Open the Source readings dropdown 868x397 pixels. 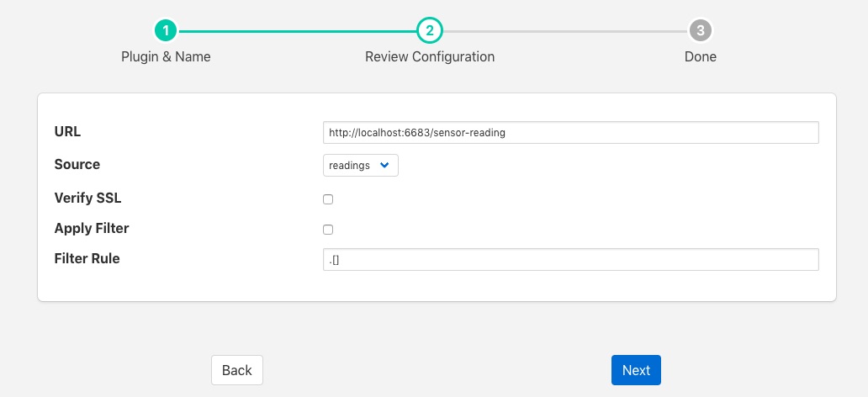tap(360, 166)
